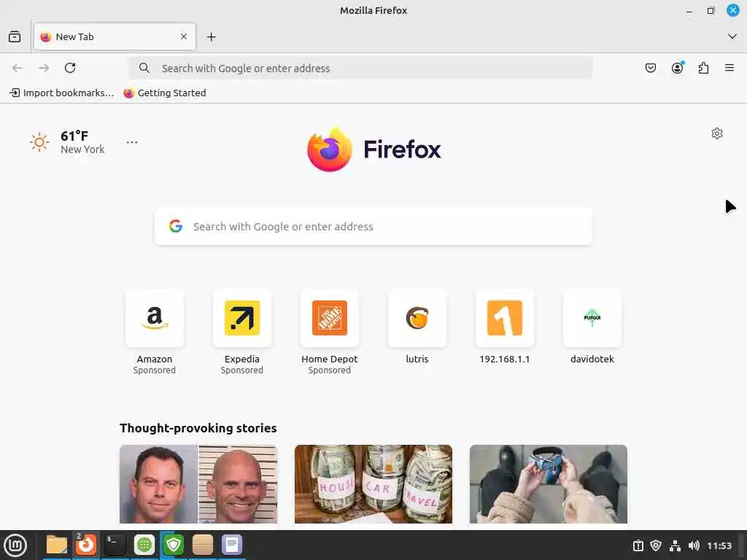Viewport: 747px width, 560px height.
Task: Open the new tab personalize gear icon
Action: click(x=716, y=133)
